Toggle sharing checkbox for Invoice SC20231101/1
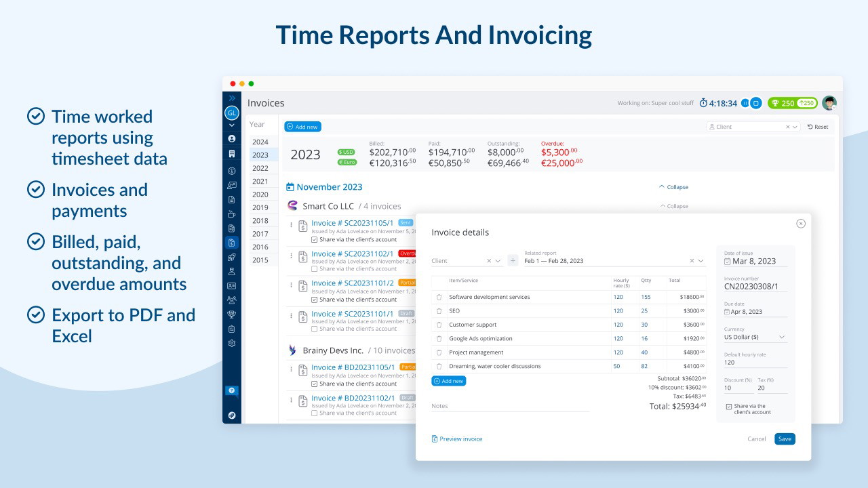The height and width of the screenshot is (488, 868). (x=314, y=329)
